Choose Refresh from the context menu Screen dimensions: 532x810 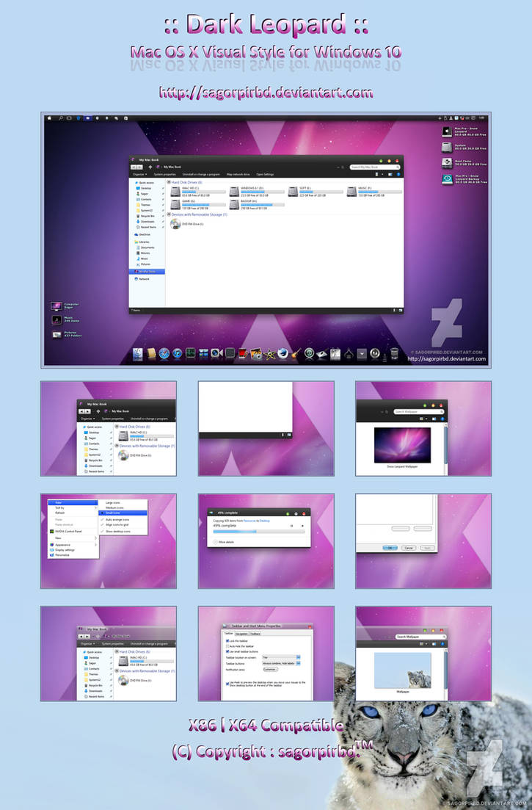pos(73,513)
